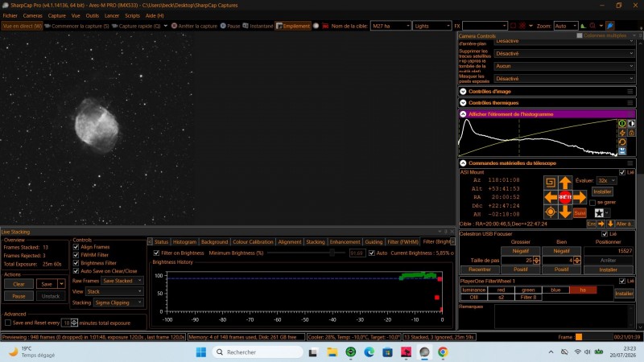Viewport: 644px width, 362px height.
Task: Click the Minimum Brightness slider
Action: [x=306, y=253]
